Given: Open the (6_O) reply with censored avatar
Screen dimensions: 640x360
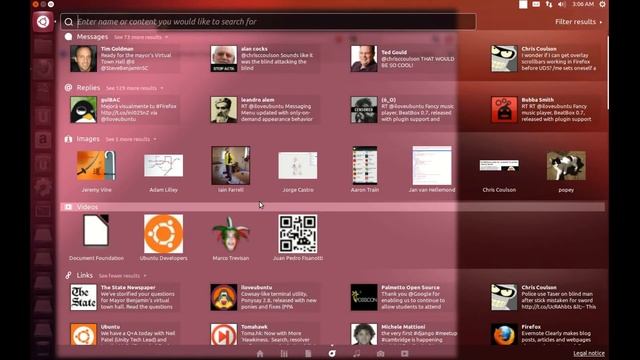Looking at the screenshot, I should point(404,109).
